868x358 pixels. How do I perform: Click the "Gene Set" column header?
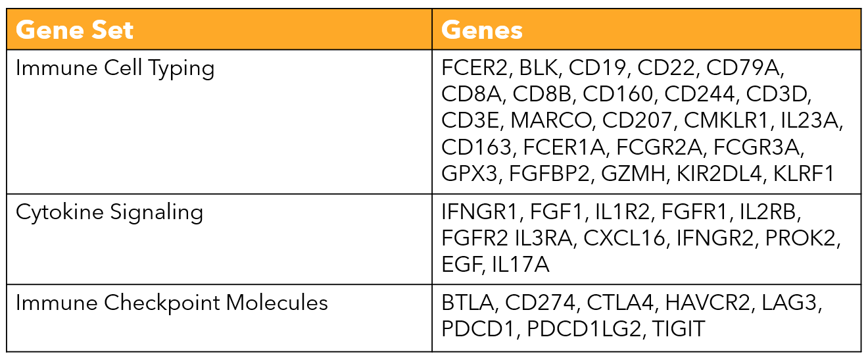(x=74, y=30)
